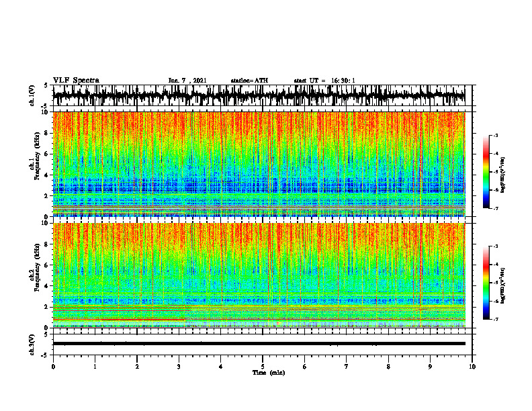The height and width of the screenshot is (411, 532).
Task: Click the "4" tick on the time axis
Action: [221, 367]
